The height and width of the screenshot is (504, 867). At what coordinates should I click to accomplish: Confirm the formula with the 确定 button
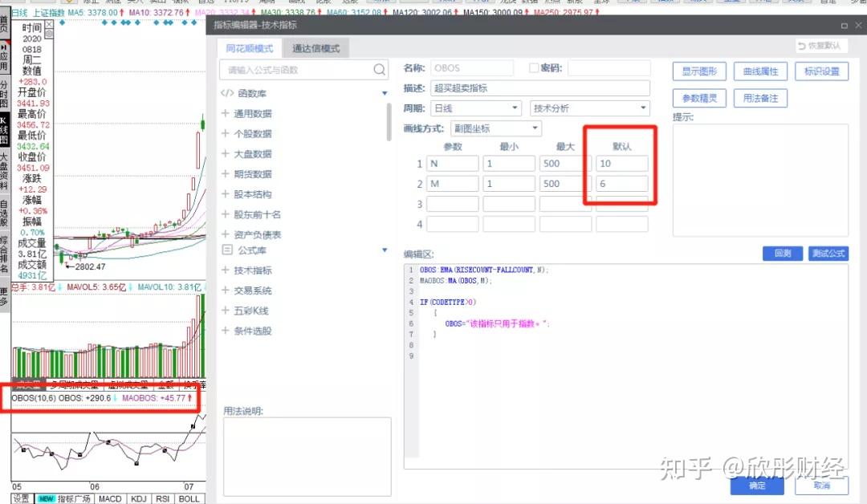pyautogui.click(x=756, y=486)
